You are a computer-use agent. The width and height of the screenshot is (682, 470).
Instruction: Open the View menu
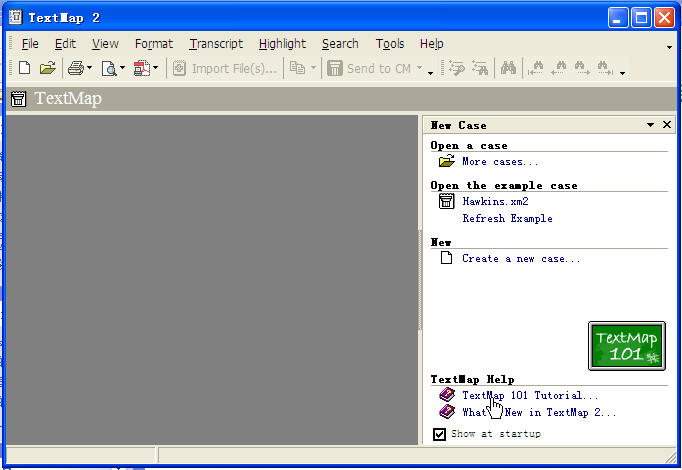[105, 44]
